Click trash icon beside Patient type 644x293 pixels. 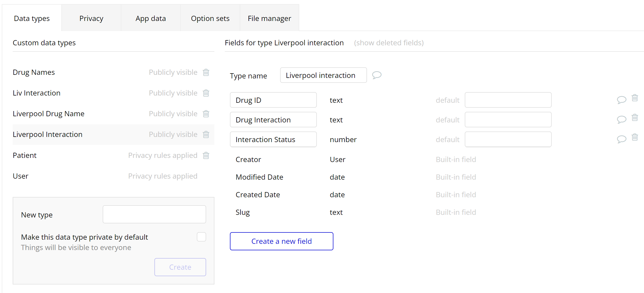pos(206,155)
